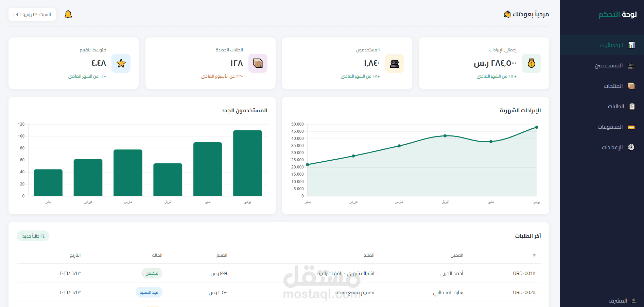Click the مايو bar in new users chart

[x=208, y=169]
